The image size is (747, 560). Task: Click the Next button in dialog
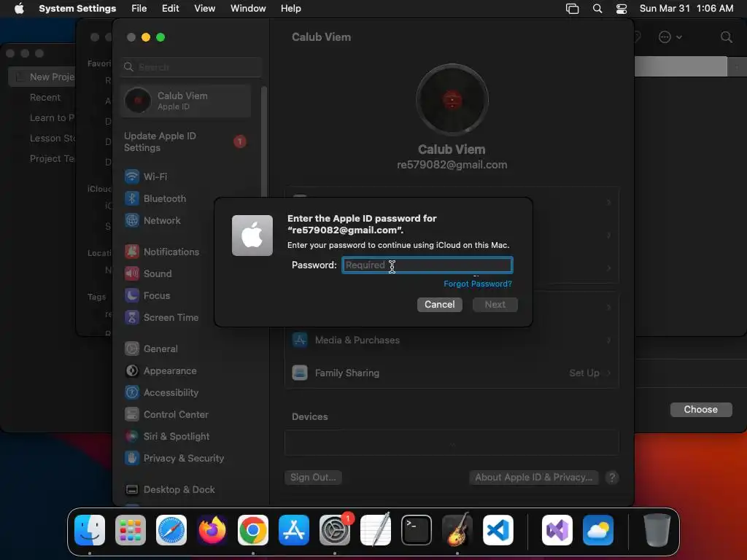(x=495, y=304)
